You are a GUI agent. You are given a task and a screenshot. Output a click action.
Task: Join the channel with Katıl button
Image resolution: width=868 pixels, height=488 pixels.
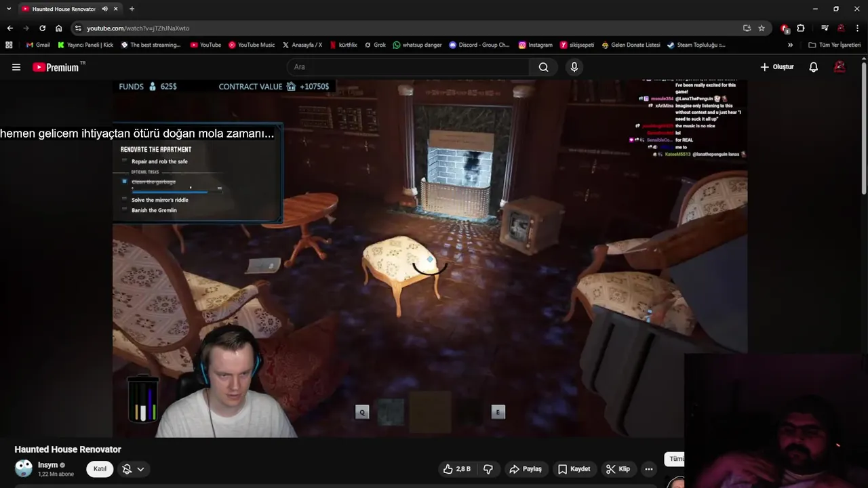pos(100,469)
